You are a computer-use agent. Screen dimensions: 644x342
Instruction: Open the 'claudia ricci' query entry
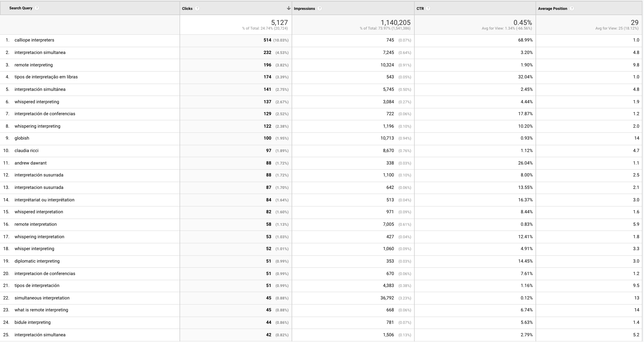pos(26,151)
